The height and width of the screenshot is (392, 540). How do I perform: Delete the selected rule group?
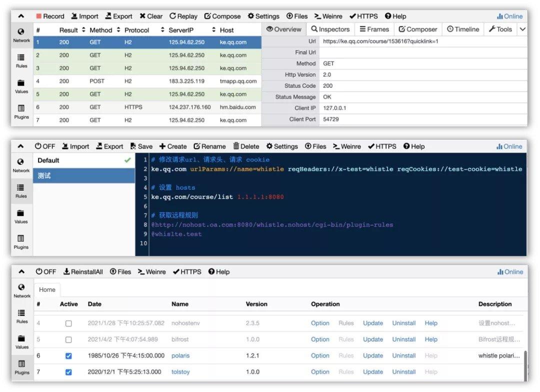click(246, 146)
